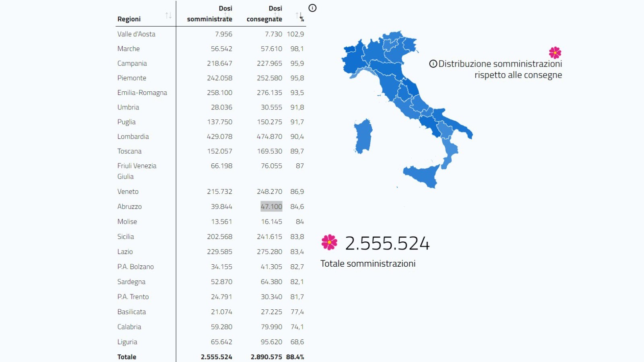This screenshot has width=644, height=362.
Task: Click info icon beside Distribuzione somministrazioni
Action: pyautogui.click(x=433, y=64)
